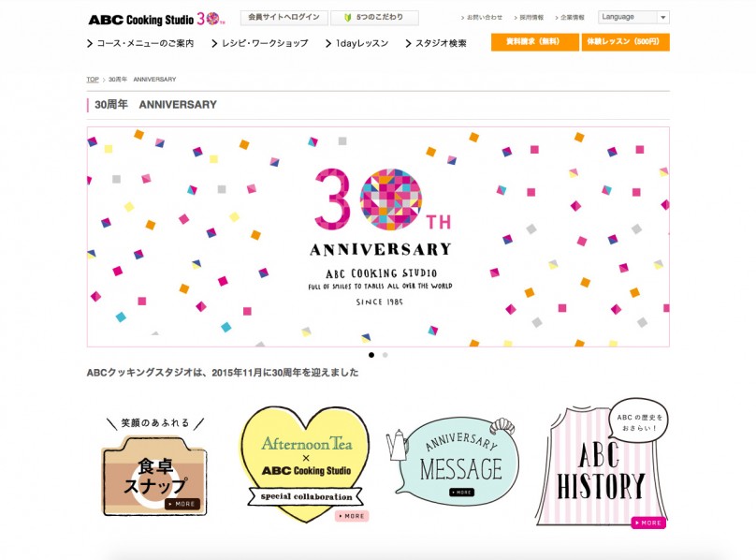Screen dimensions: 756x560
Task: Click the 会員サイトへログイン button
Action: pos(284,18)
